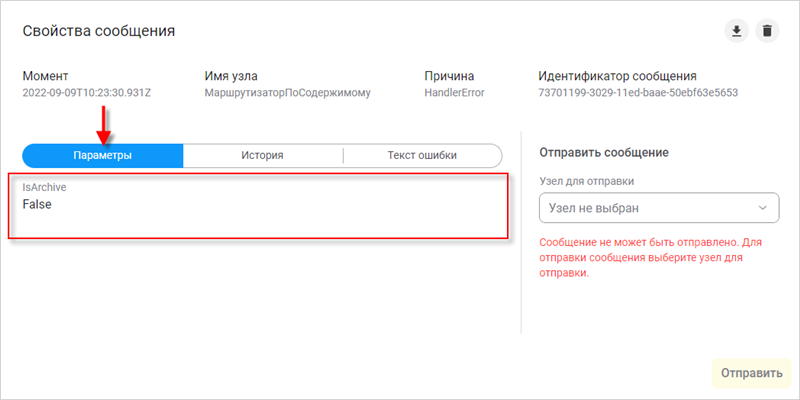Viewport: 800px width, 400px height.
Task: Select the message ID 73701199-3029 value
Action: pos(638,93)
